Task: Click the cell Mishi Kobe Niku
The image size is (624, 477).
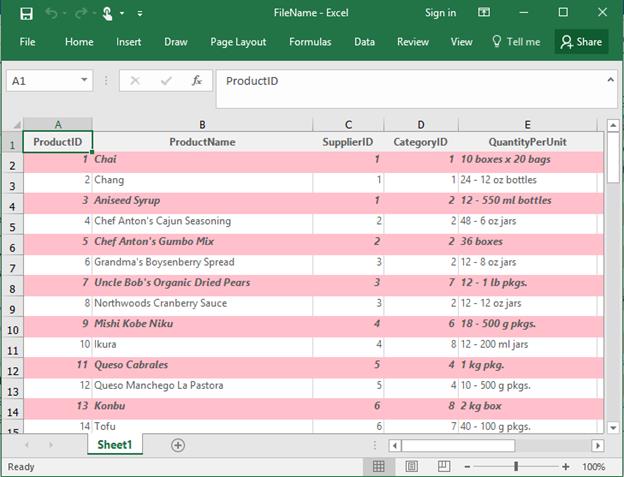Action: click(202, 327)
